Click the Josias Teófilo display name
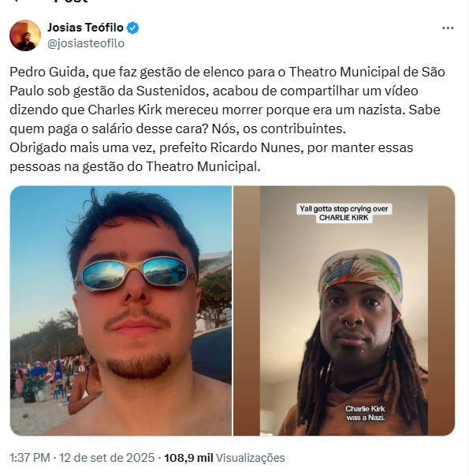The height and width of the screenshot is (476, 469). click(85, 28)
